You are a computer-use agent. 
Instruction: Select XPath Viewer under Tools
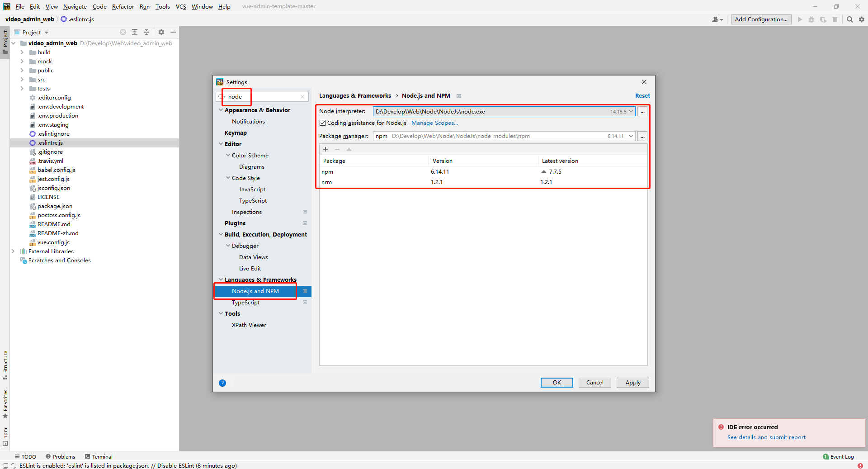point(249,325)
